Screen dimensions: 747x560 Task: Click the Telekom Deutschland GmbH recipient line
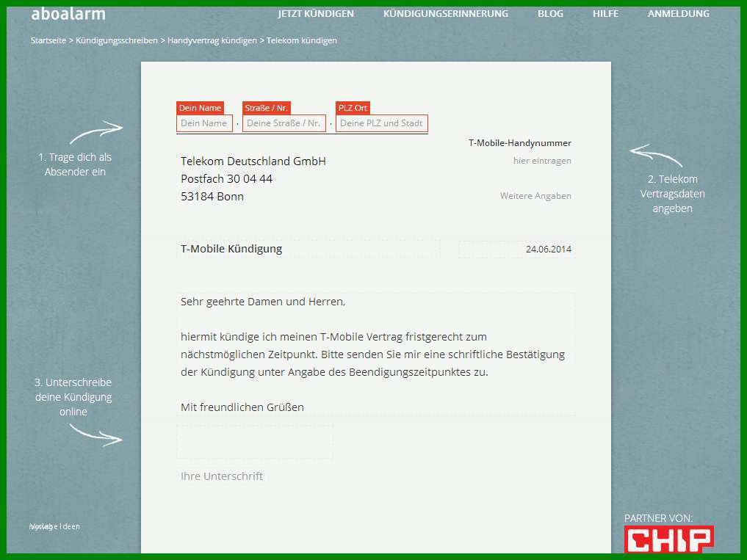click(x=253, y=161)
